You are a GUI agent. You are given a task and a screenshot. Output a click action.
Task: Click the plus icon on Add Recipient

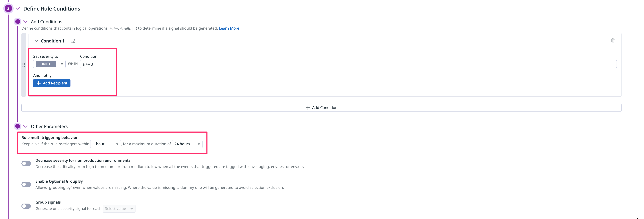[x=39, y=83]
